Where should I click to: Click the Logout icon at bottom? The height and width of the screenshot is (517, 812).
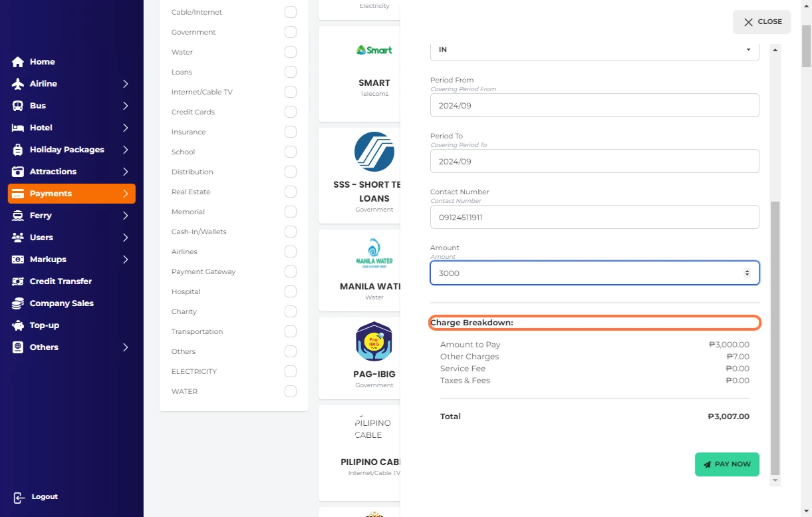point(19,497)
